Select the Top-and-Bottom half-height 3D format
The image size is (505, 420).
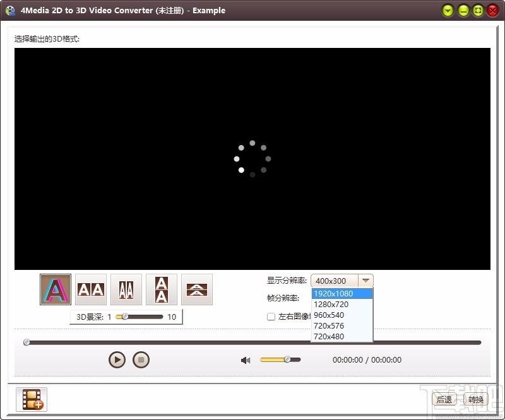pos(197,289)
